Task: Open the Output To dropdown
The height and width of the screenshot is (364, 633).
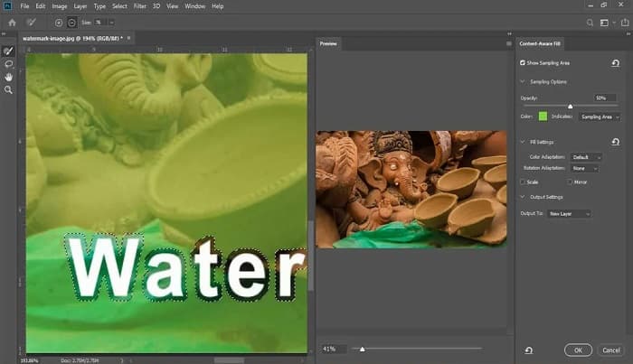Action: (569, 214)
